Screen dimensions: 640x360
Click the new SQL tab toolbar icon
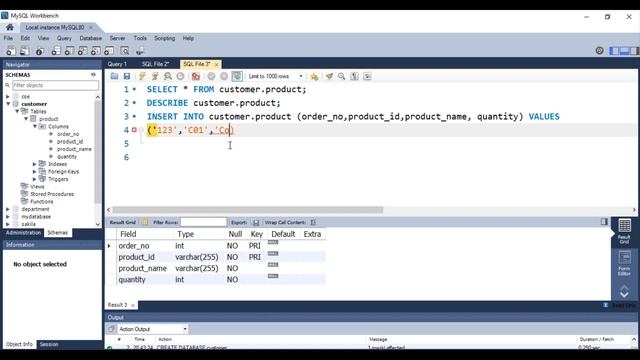pos(11,51)
